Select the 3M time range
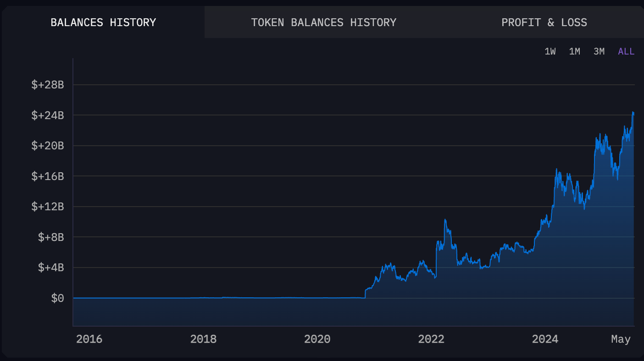644x361 pixels. tap(599, 51)
